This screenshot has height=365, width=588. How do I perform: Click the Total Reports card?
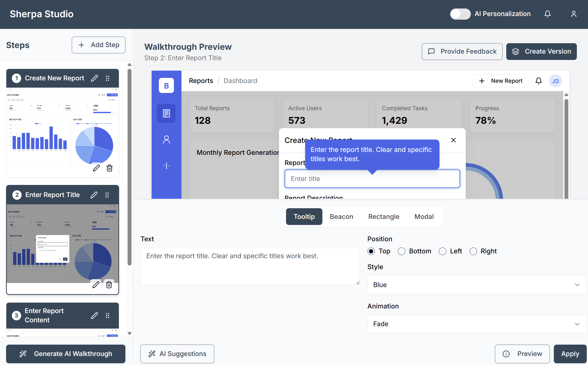(232, 116)
